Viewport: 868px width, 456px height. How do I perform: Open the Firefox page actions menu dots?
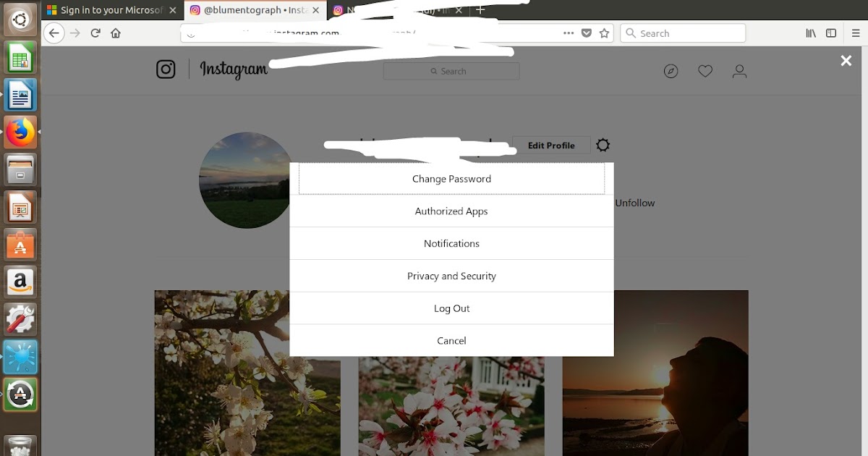(x=569, y=33)
